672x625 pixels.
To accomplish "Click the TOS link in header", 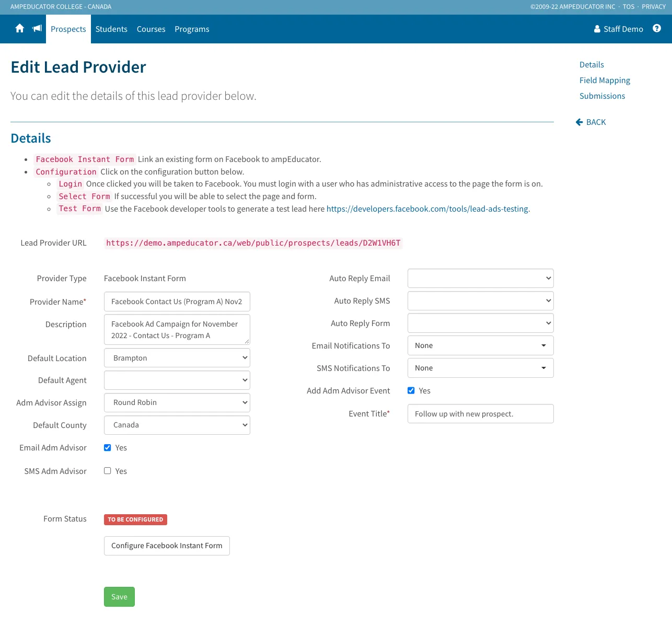I will click(x=629, y=7).
